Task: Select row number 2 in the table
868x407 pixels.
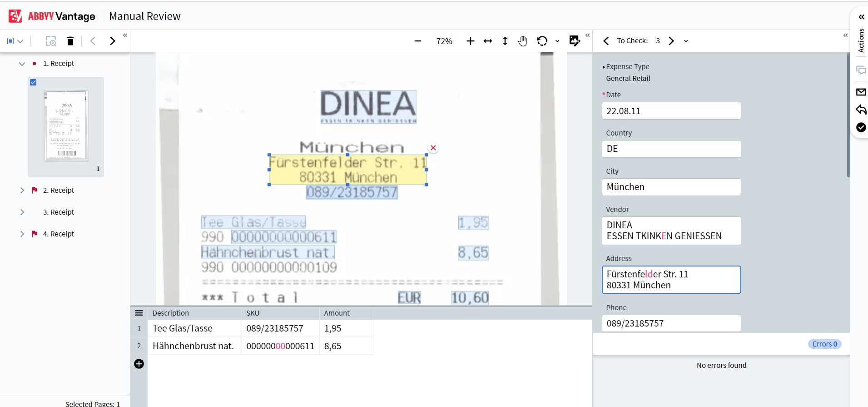Action: (x=139, y=346)
